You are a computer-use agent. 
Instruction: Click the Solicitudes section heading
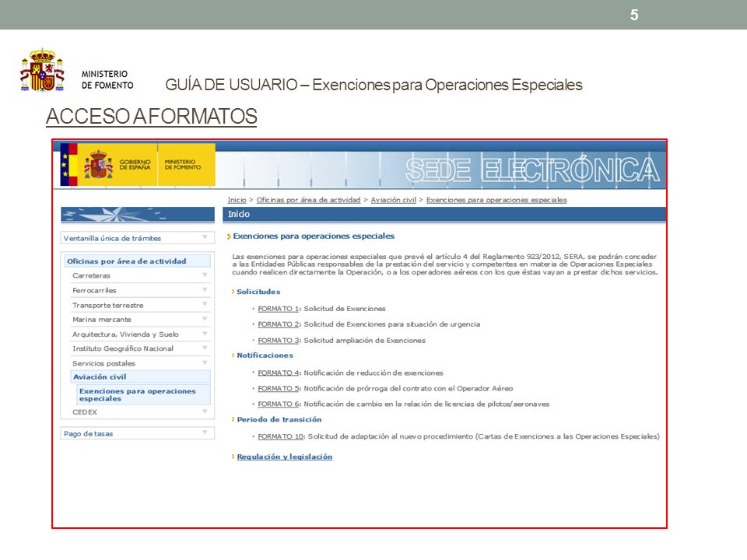pos(258,292)
